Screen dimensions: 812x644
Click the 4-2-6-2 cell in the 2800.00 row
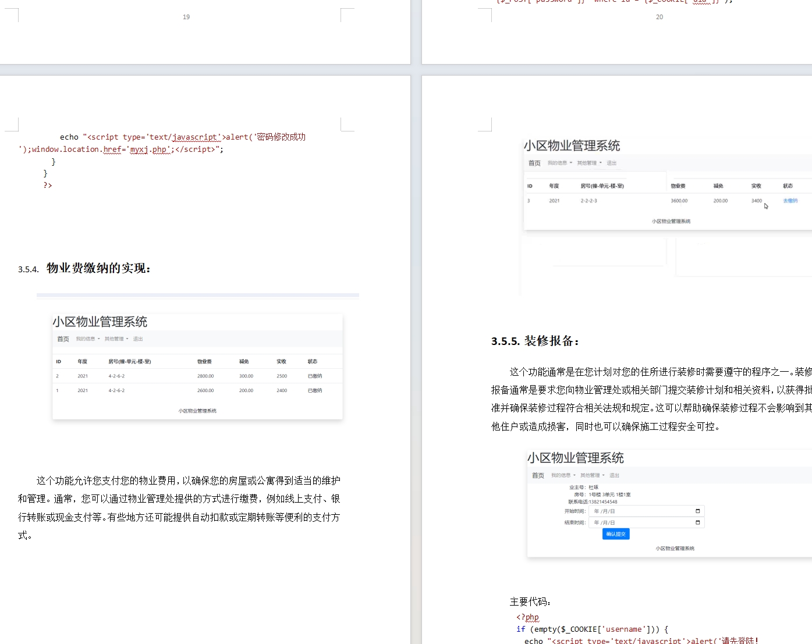[116, 376]
